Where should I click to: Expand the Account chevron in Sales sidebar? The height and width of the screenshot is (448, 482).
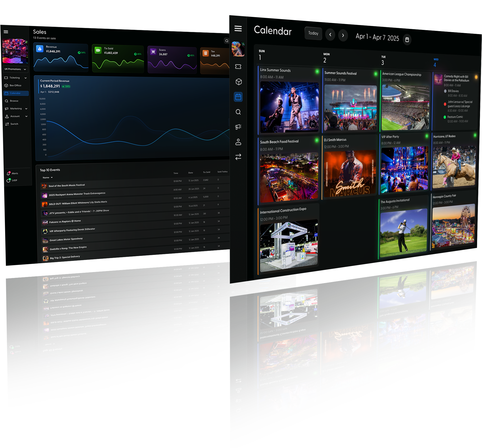(26, 116)
